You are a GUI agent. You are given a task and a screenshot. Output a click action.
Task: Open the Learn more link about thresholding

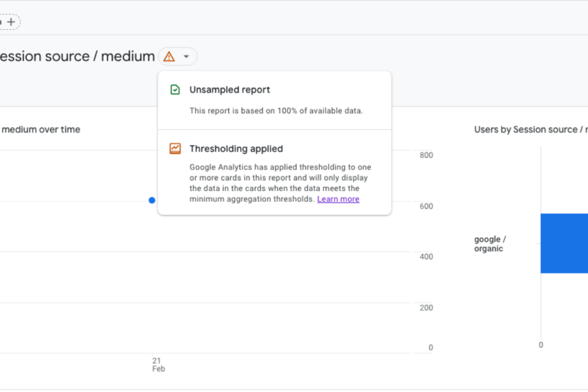tap(338, 199)
